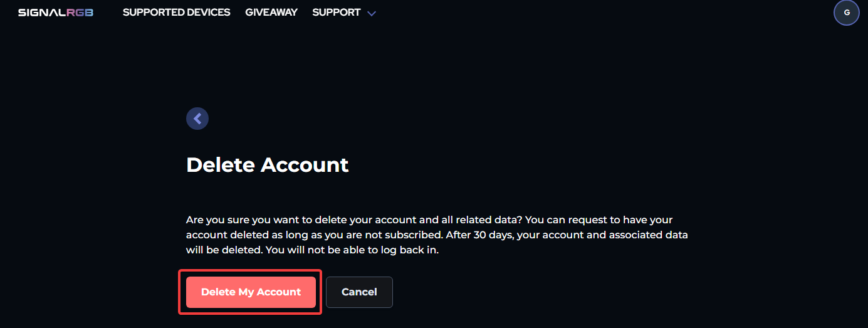
Task: Click the letter "G" inside the avatar circle
Action: (846, 13)
